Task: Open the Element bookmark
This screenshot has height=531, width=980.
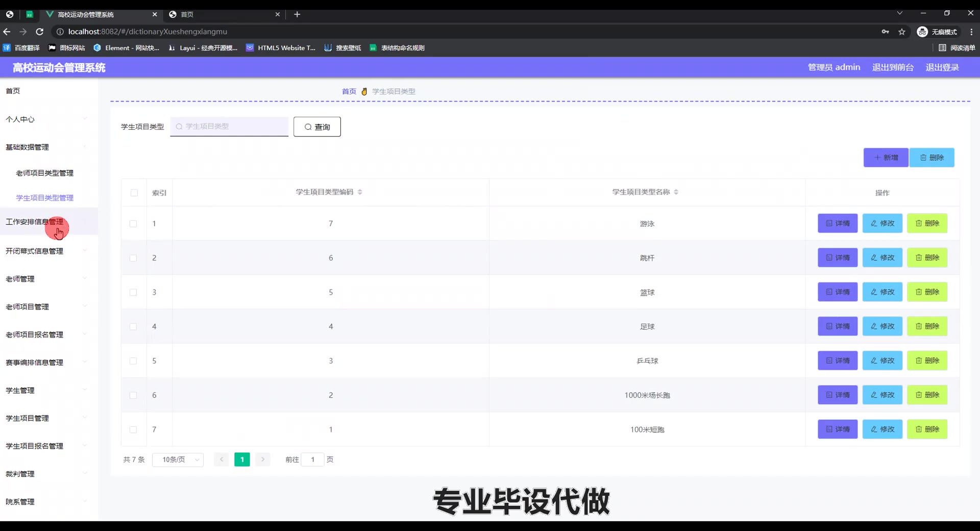Action: 127,48
